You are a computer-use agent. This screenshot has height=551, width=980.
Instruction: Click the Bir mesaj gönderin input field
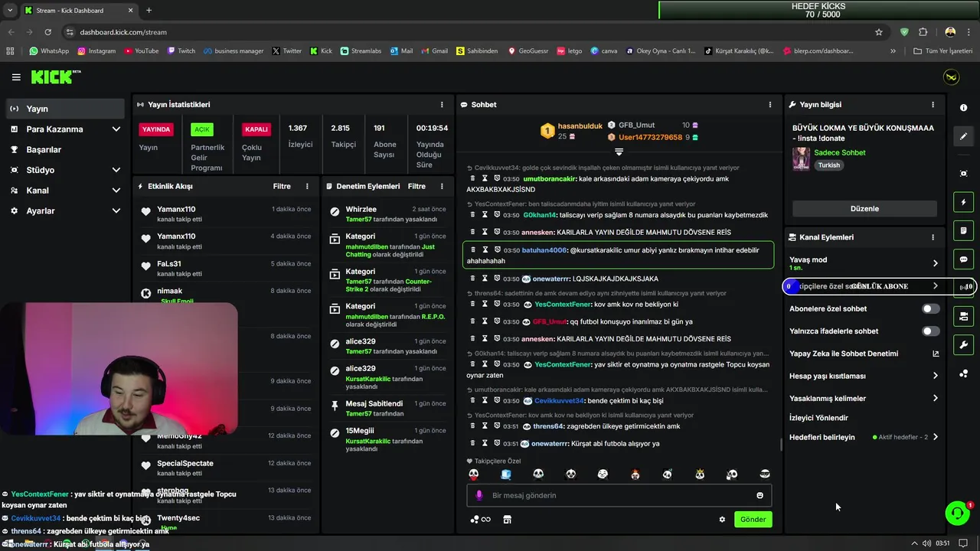tap(619, 495)
